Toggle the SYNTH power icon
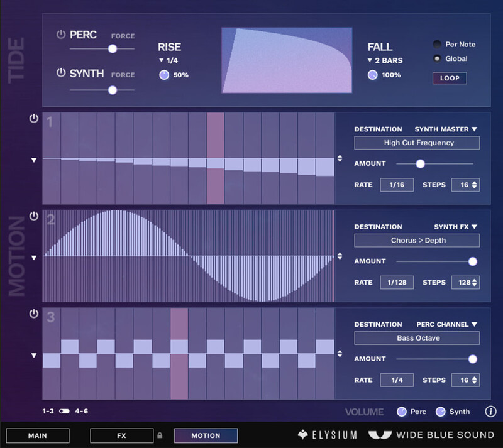Screen dimensions: 503x448 tap(61, 74)
